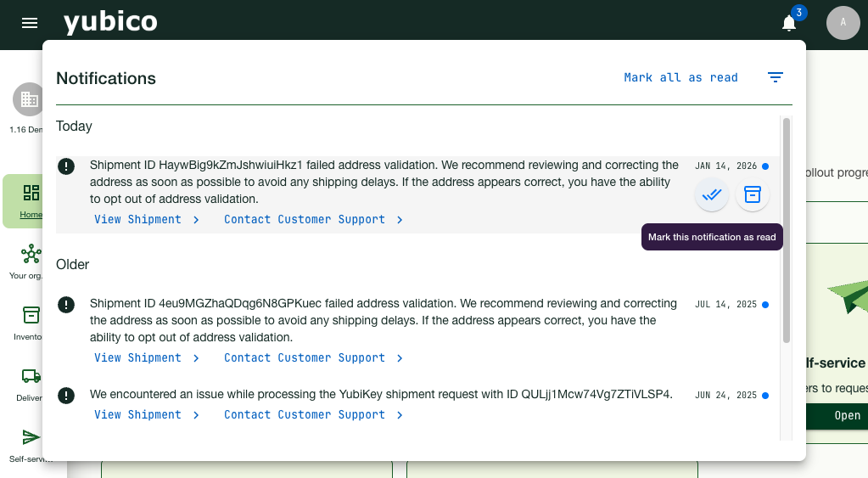View Shipment for the 4eu9MGZhaQDqg6N8GPKuec notification
Viewport: 868px width, 478px height.
146,357
